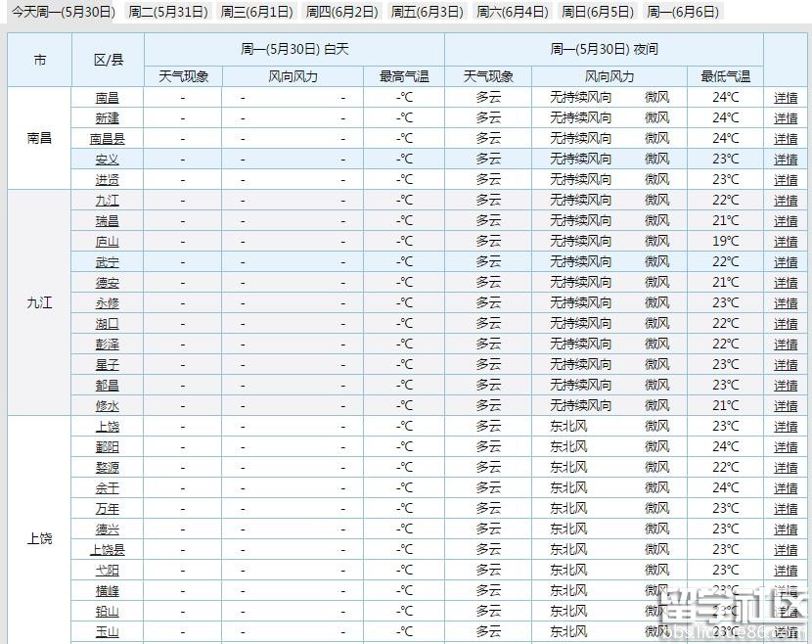Viewport: 812px width, 644px height.
Task: Open the 都昌 county link
Action: (x=108, y=386)
